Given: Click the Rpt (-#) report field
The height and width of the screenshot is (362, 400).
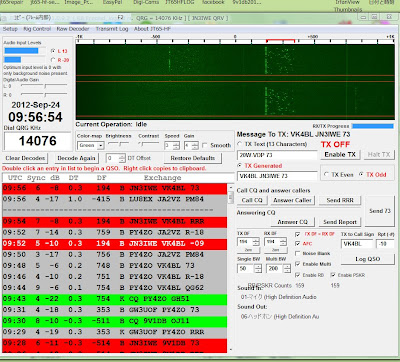Looking at the screenshot, I should click(x=385, y=244).
